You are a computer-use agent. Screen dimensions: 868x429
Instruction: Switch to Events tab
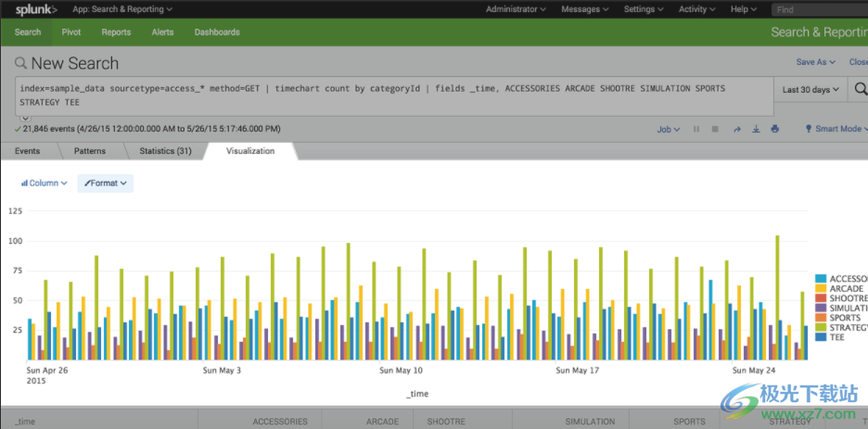pos(27,151)
